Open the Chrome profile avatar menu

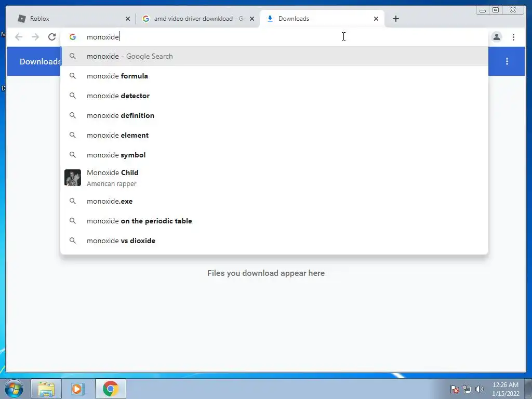click(x=496, y=37)
